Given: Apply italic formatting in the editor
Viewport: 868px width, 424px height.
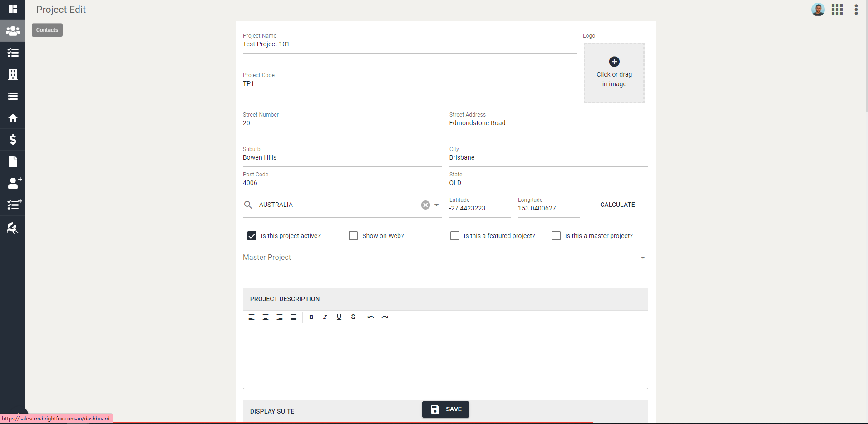Looking at the screenshot, I should click(x=325, y=317).
